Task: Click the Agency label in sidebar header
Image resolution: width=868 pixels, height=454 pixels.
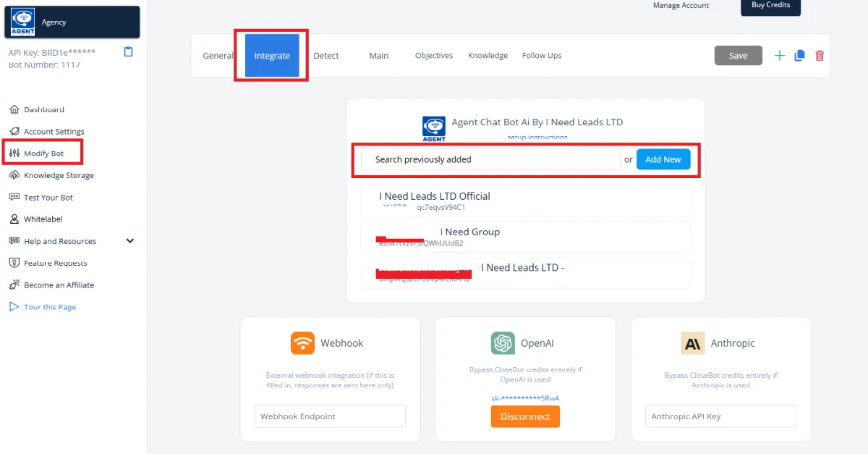Action: pos(54,22)
